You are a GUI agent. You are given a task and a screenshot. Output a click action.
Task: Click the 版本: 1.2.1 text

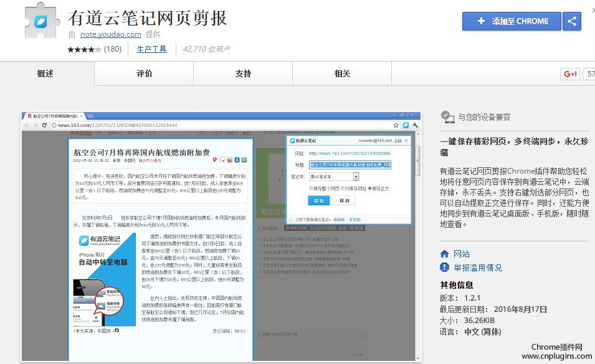pyautogui.click(x=460, y=298)
